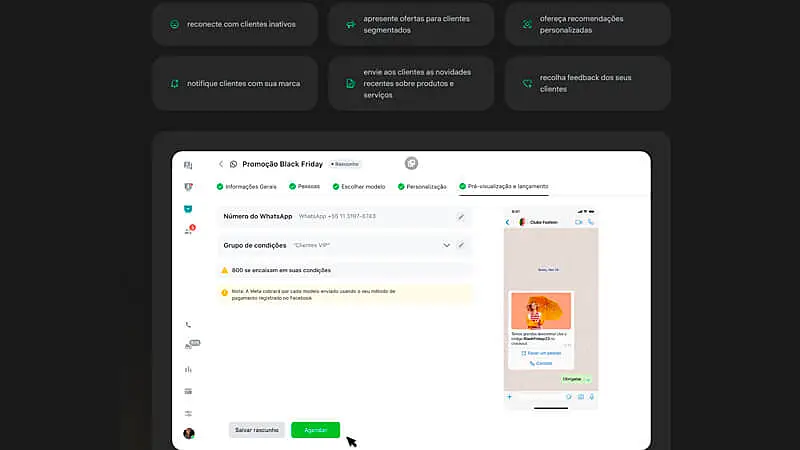Click the user avatar at sidebar bottom
The height and width of the screenshot is (450, 800).
189,433
